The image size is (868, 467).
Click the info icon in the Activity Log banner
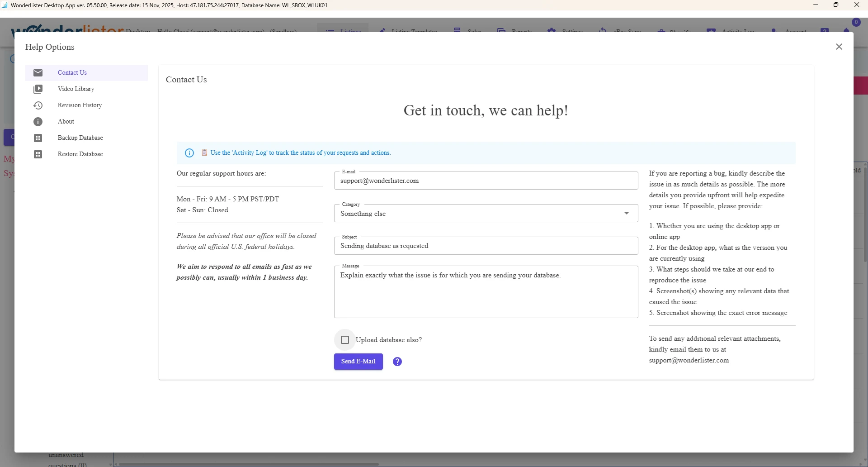coord(189,153)
